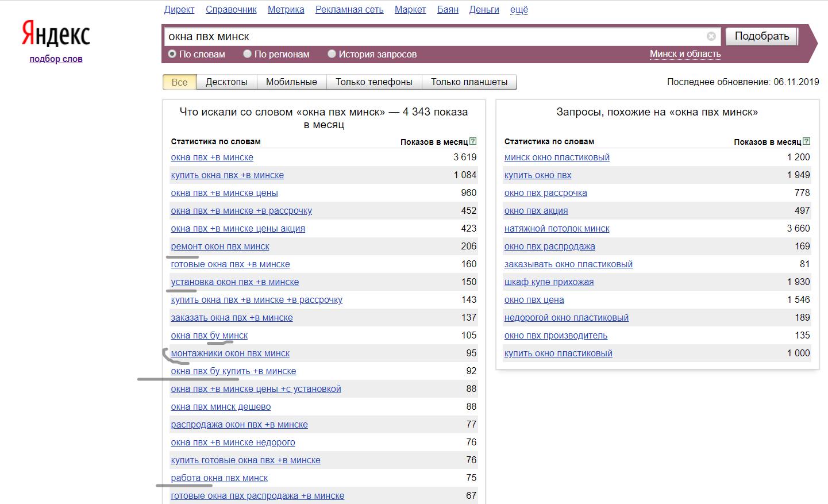Image resolution: width=828 pixels, height=504 pixels.
Task: Open the query купить окна пвх +в минске +в рассрочку
Action: (x=256, y=300)
